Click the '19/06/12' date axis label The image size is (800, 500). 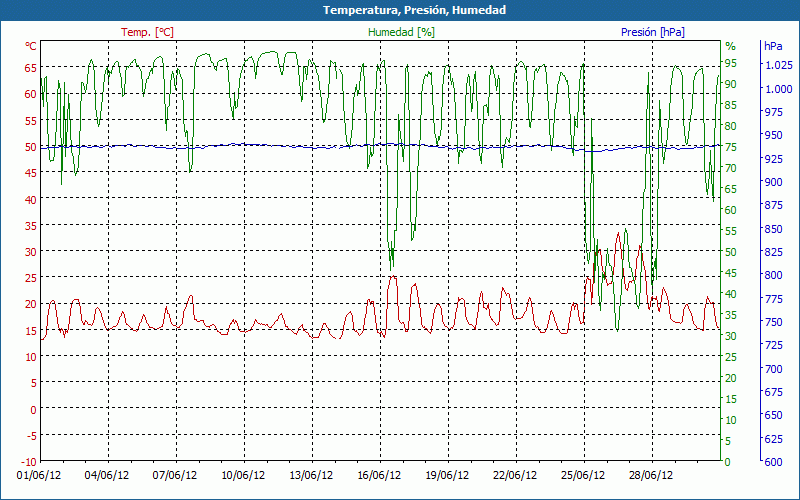tap(447, 476)
